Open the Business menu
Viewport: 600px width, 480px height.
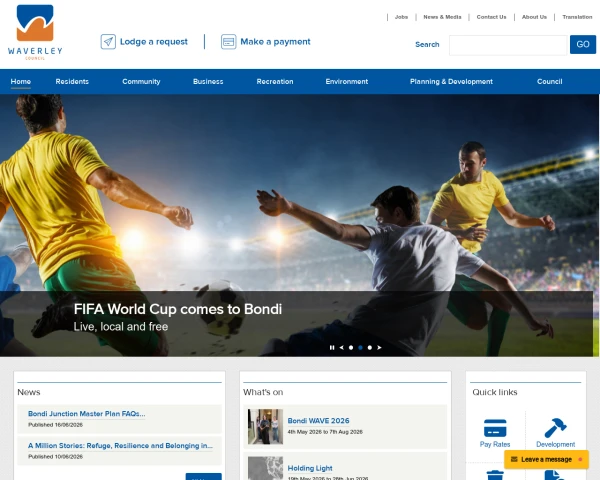pos(208,82)
